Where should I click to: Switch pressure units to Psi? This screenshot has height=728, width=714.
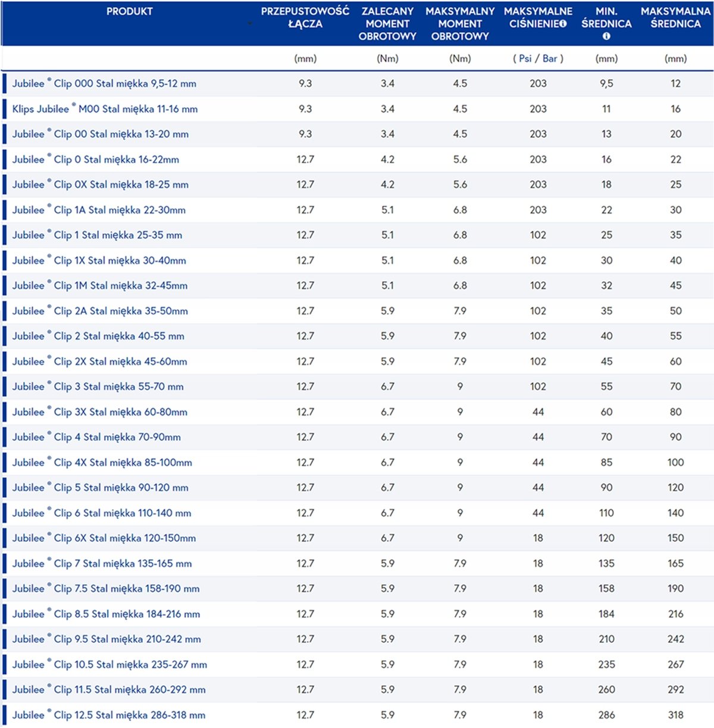(525, 58)
